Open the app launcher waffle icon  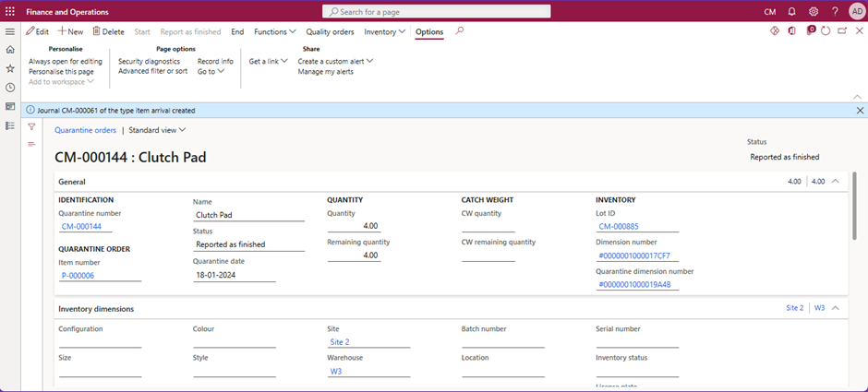coord(10,12)
